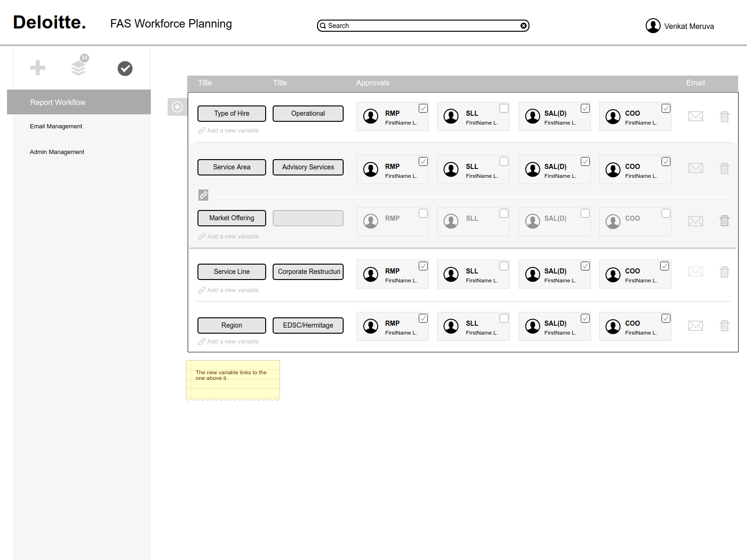This screenshot has height=560, width=747.
Task: Click the email icon in Market Offering row
Action: pos(696,221)
